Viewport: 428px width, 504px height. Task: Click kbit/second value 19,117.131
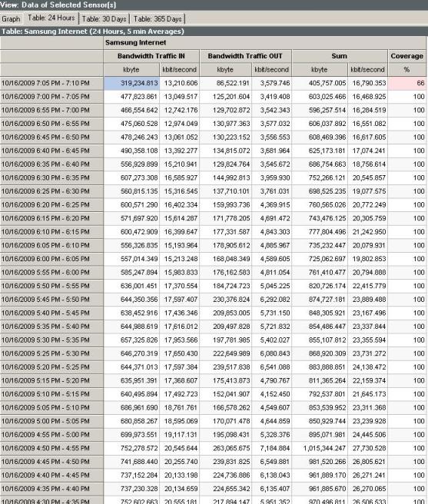point(181,435)
